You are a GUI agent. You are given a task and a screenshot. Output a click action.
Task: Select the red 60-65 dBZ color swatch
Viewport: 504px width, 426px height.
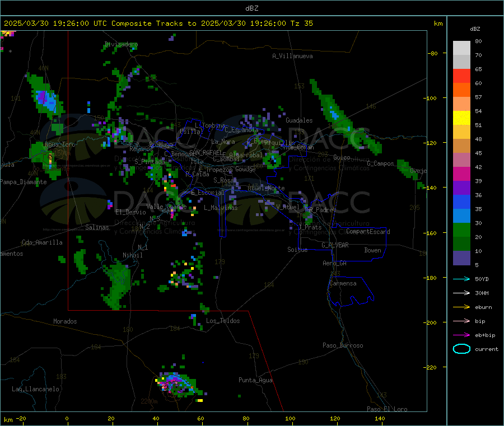click(461, 76)
